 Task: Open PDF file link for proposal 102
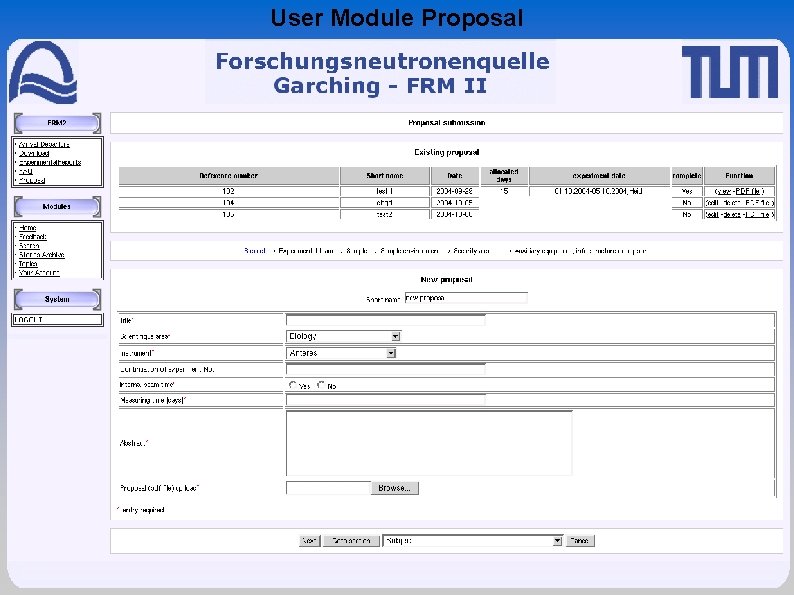point(749,191)
